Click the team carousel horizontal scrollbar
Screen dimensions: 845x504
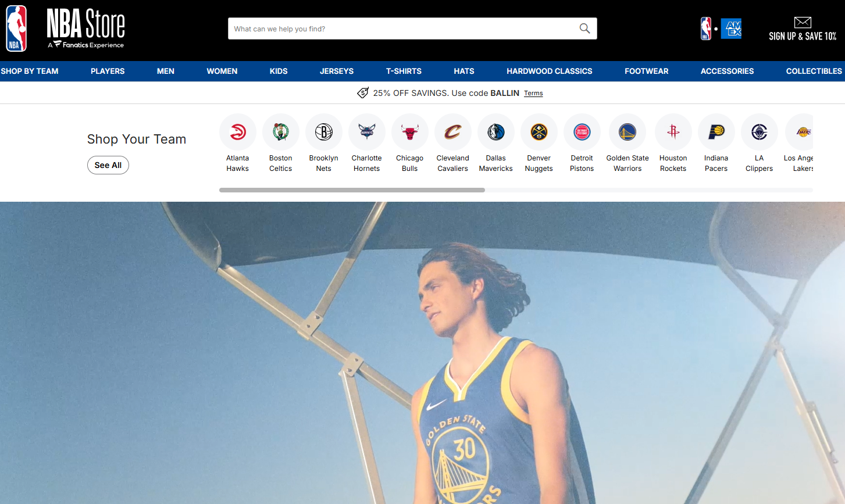tap(352, 190)
